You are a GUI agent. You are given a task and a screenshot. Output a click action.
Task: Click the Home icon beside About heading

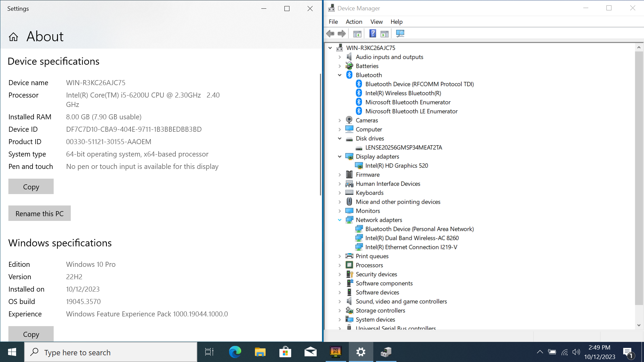(x=13, y=37)
